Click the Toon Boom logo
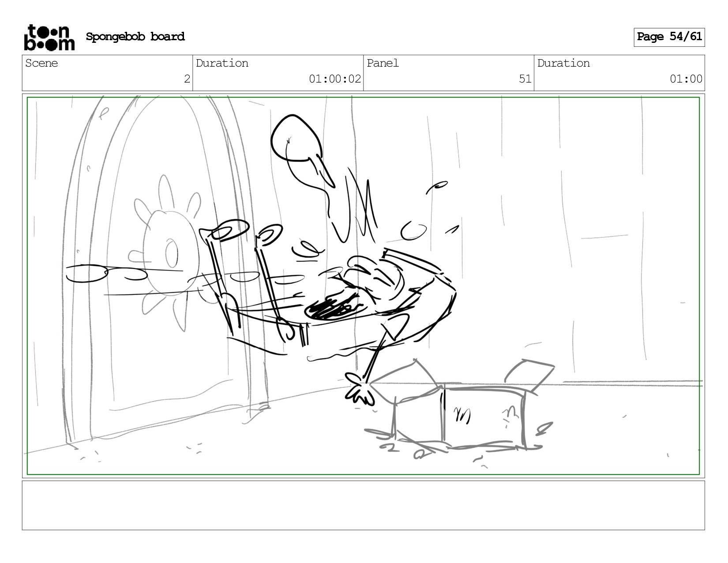 tap(49, 38)
